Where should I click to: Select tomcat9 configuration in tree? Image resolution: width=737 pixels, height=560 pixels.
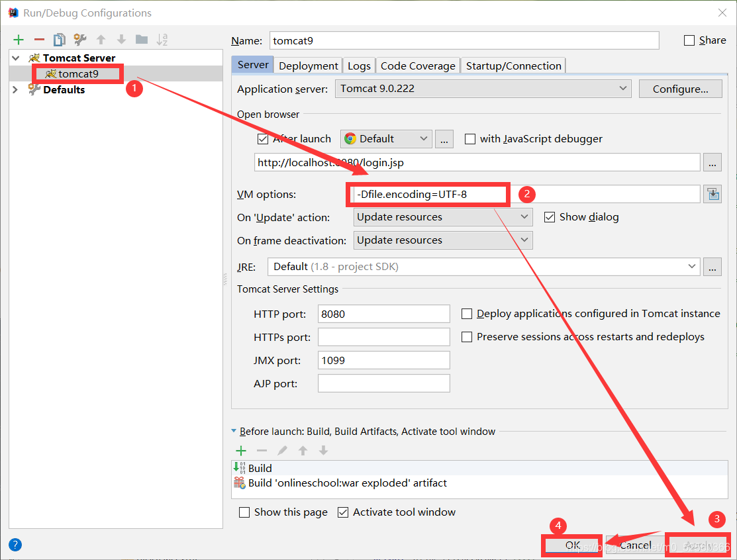(78, 73)
